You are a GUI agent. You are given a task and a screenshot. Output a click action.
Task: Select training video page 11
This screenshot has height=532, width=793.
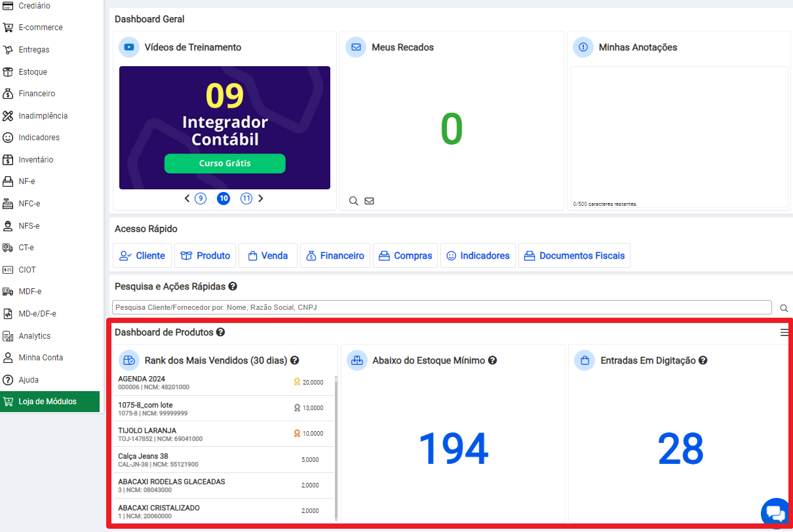click(x=246, y=199)
